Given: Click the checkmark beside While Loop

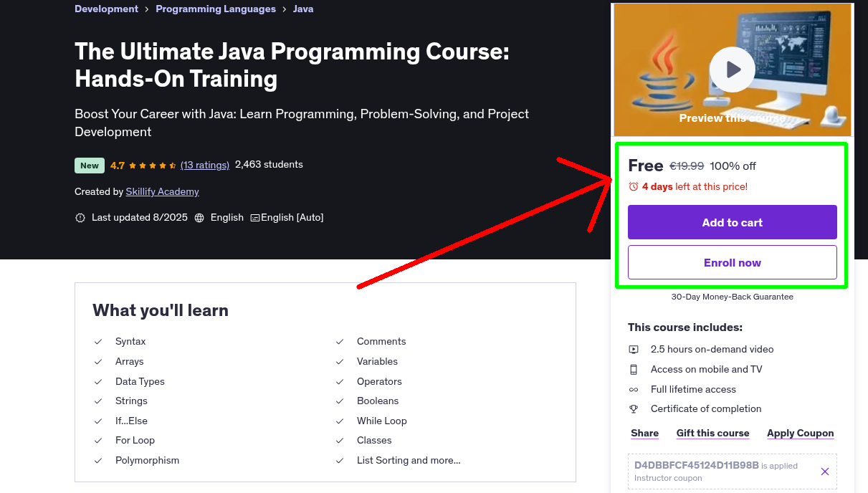Looking at the screenshot, I should 340,421.
